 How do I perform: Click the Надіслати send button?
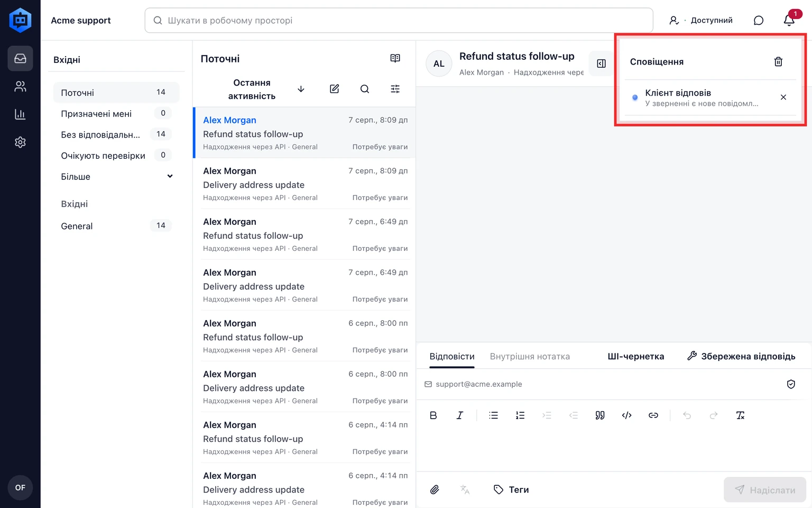[x=765, y=490]
